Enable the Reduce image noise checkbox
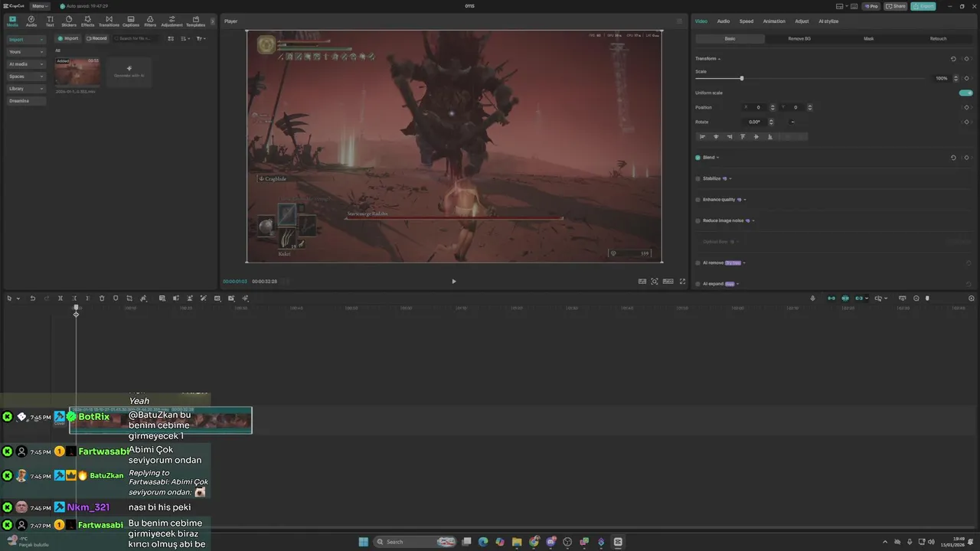 pyautogui.click(x=697, y=220)
